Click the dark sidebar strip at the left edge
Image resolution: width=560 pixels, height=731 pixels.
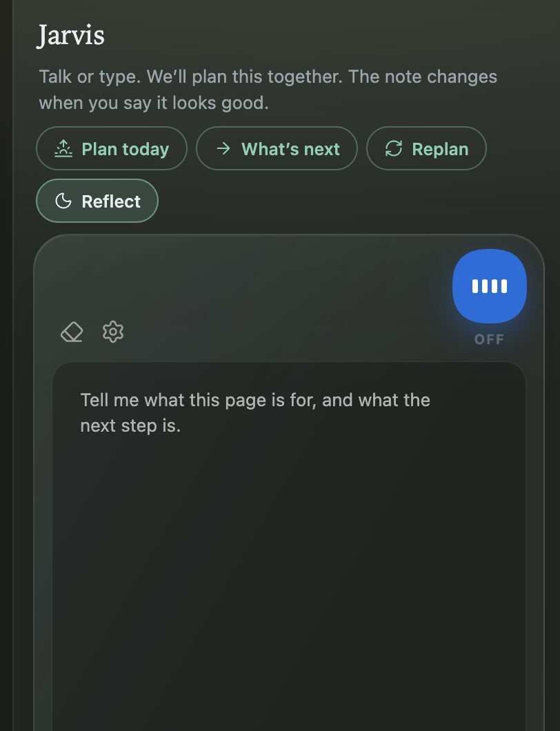6,365
